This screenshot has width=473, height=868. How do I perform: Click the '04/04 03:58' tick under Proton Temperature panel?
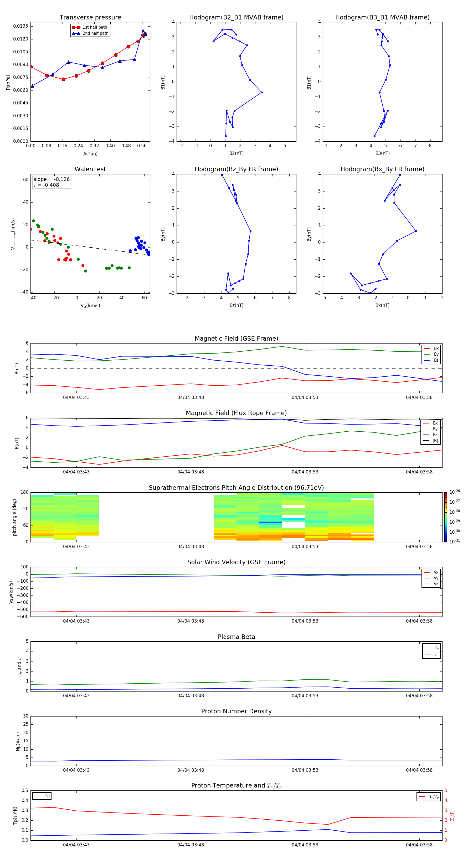(x=419, y=845)
